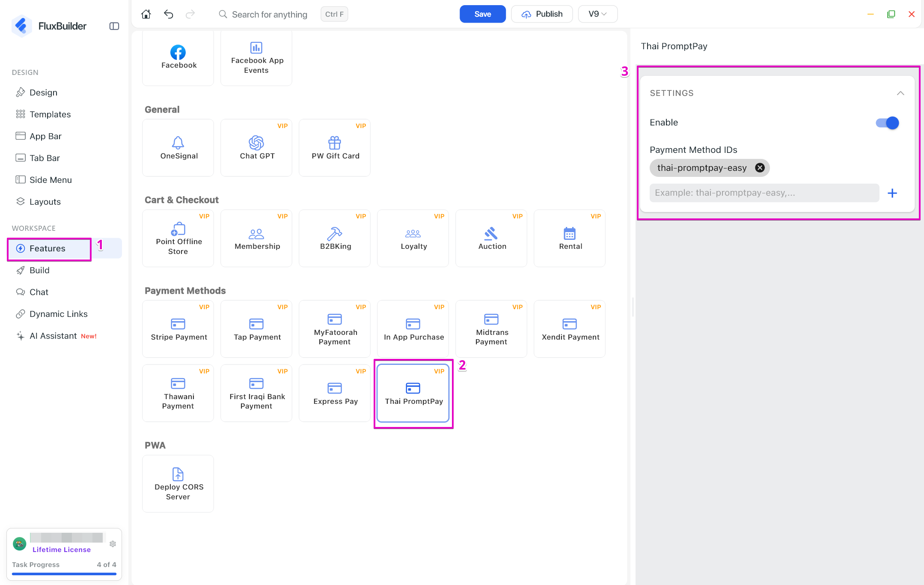Click the thai-promptpay-easy chip label

click(x=702, y=168)
